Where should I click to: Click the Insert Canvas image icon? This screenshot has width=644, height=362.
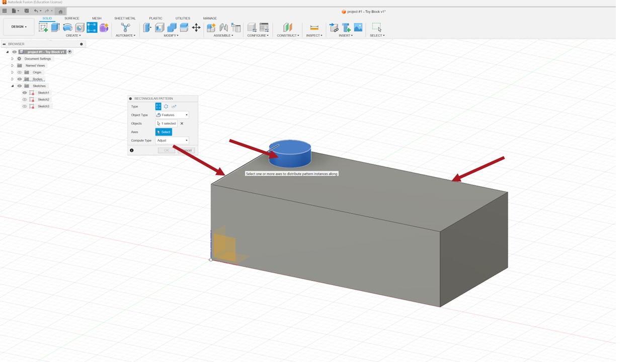pyautogui.click(x=358, y=27)
